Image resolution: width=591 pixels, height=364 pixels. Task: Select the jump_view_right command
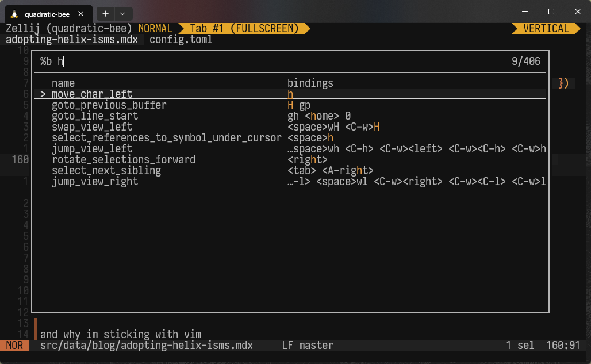click(290, 181)
